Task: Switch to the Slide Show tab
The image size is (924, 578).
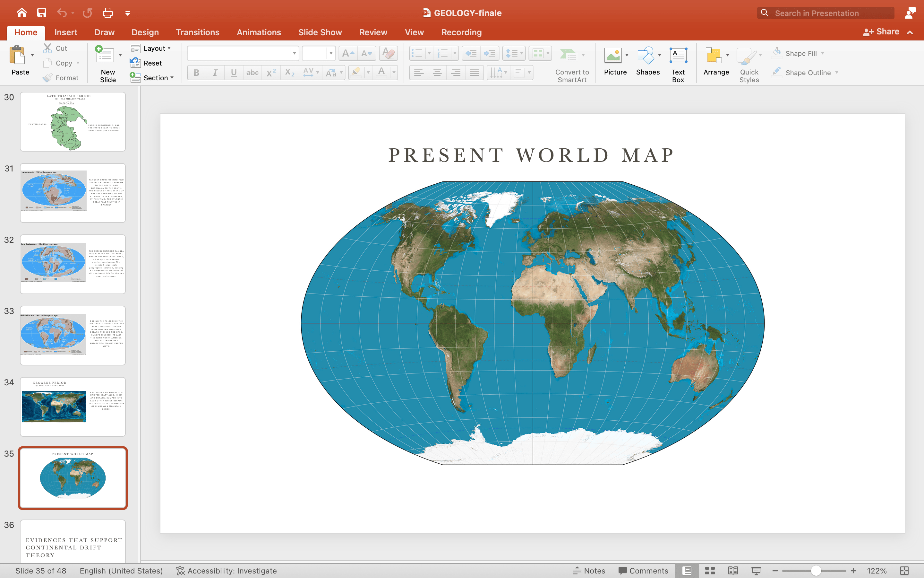Action: (x=320, y=32)
